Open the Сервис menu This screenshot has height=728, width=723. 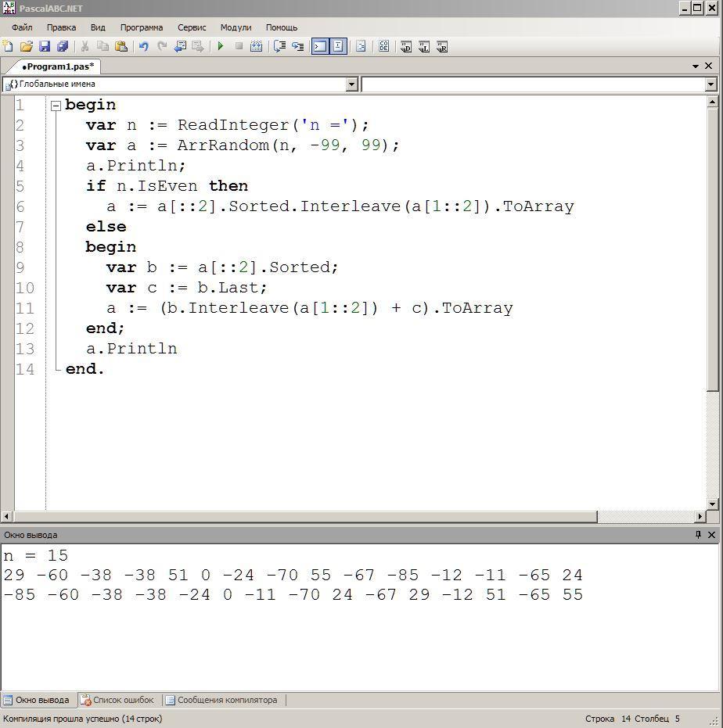[x=192, y=27]
